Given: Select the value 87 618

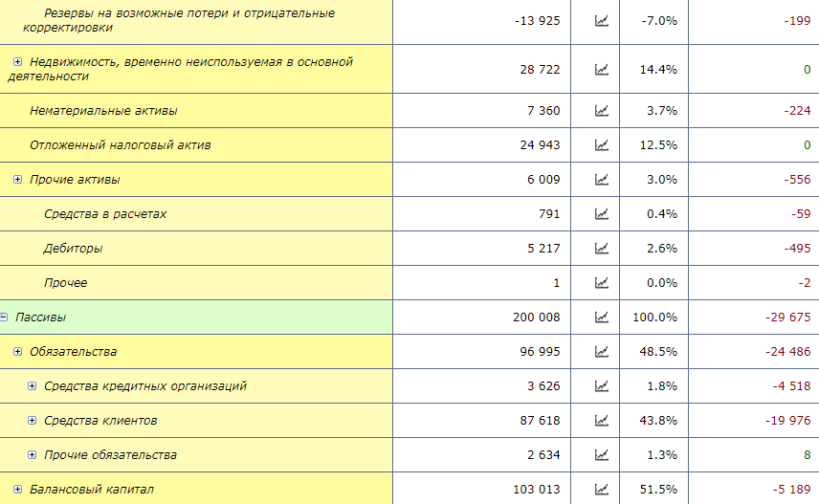Looking at the screenshot, I should pos(540,421).
